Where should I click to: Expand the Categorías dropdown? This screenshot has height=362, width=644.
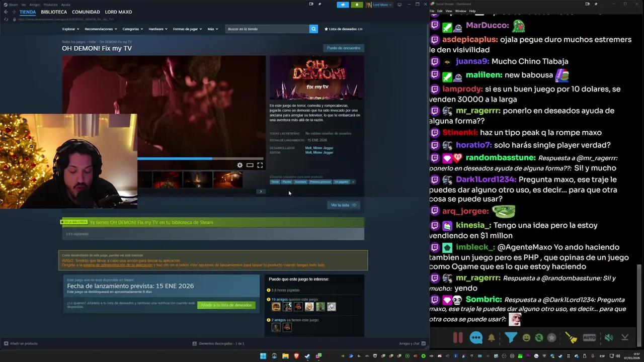(x=133, y=29)
